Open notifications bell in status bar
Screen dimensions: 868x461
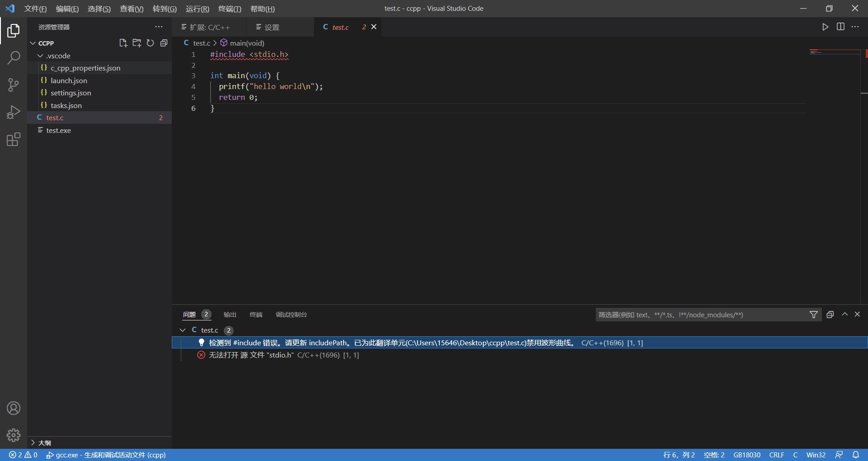(x=856, y=455)
